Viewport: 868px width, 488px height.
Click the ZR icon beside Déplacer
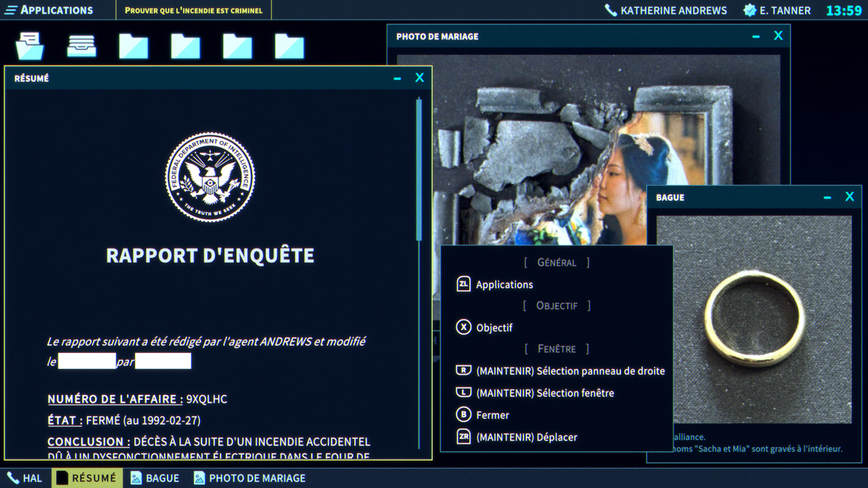tap(463, 437)
